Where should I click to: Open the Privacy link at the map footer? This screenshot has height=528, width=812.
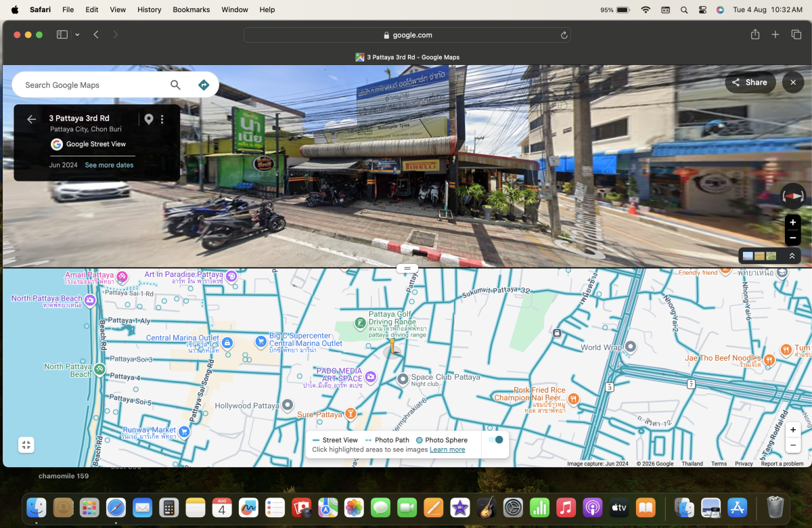tap(744, 464)
